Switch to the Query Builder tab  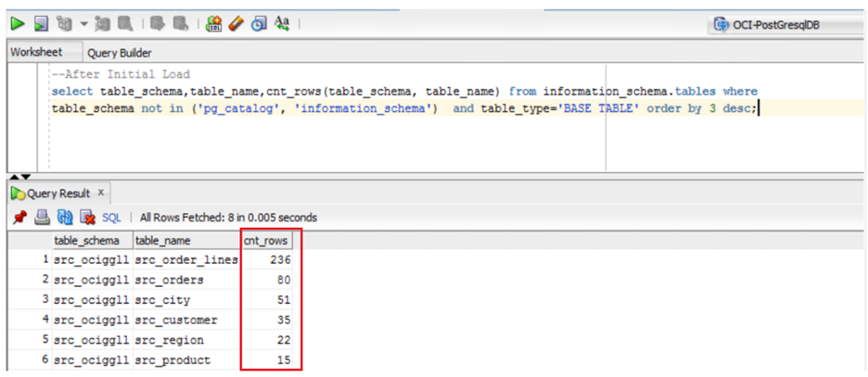click(119, 53)
